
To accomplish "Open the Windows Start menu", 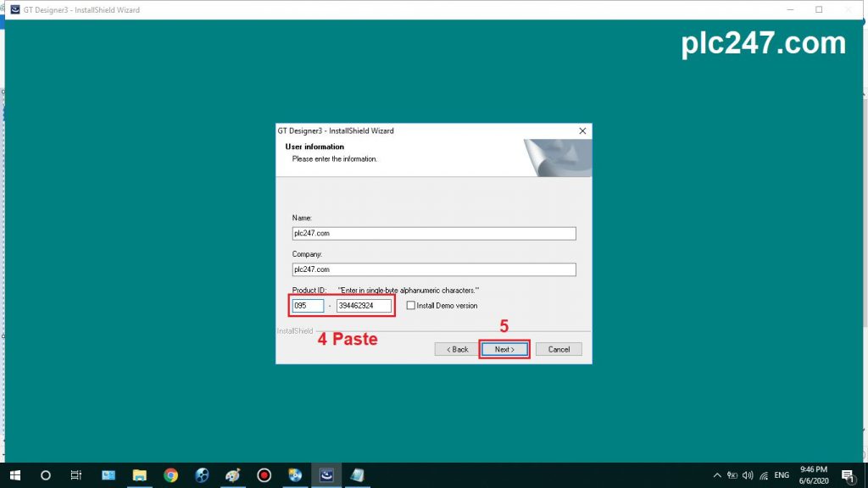I will click(x=15, y=475).
